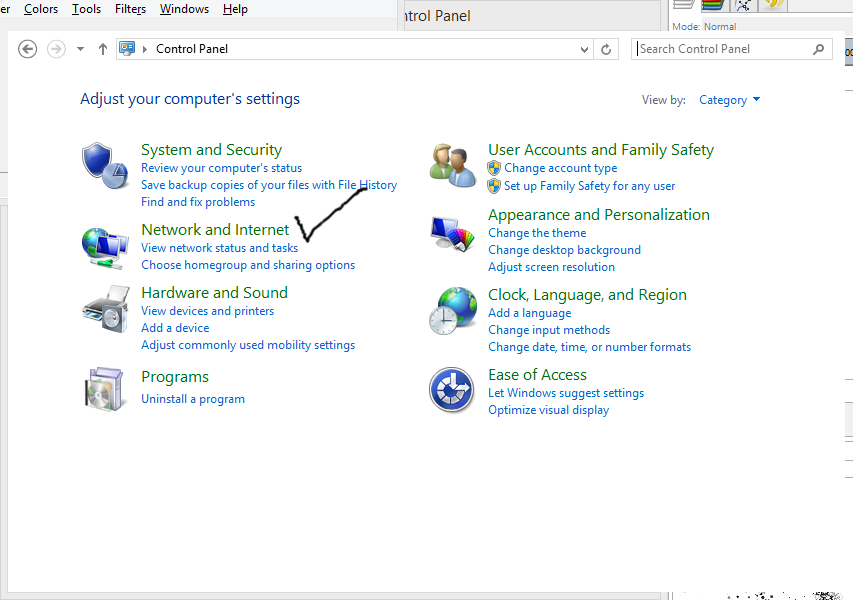
Task: Open Clock, Language, and Region category
Action: (x=588, y=295)
